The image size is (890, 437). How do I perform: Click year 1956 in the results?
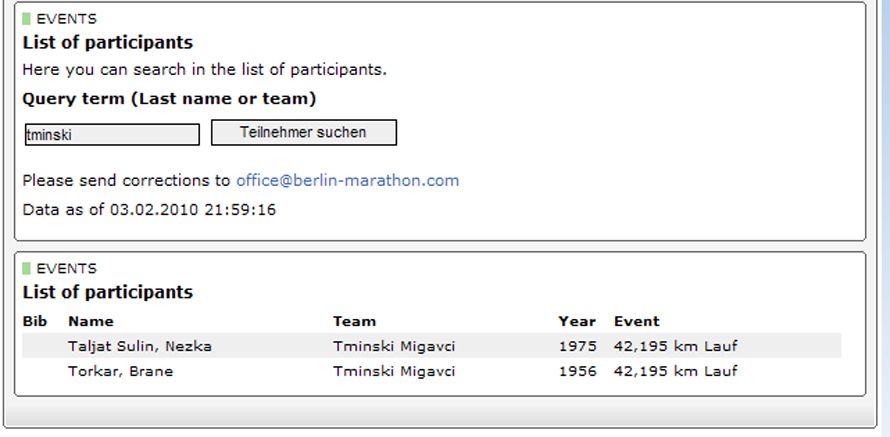(x=577, y=371)
